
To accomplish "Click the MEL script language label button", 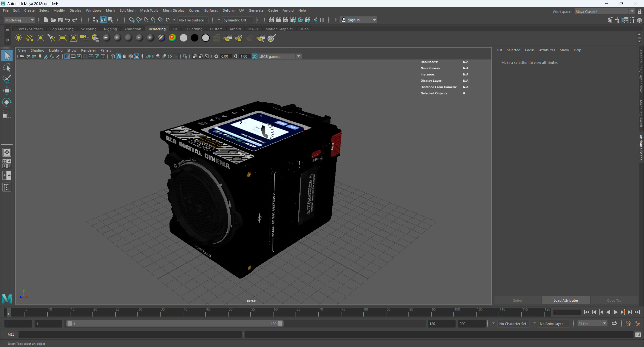I will (11, 334).
